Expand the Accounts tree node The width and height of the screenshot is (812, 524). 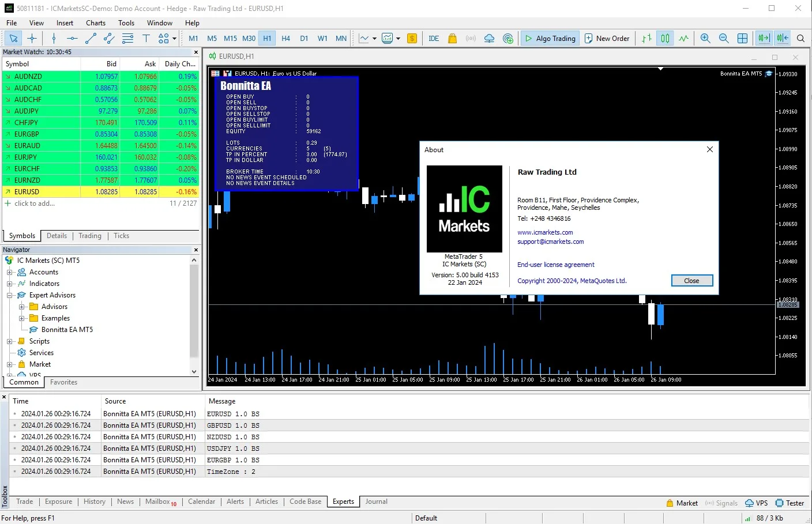click(x=10, y=272)
